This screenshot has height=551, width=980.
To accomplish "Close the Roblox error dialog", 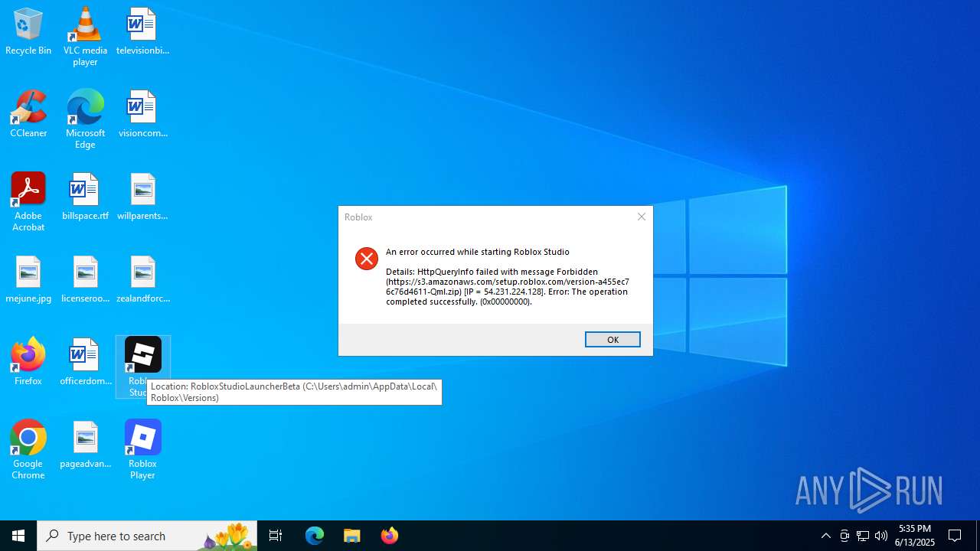I will [x=642, y=217].
